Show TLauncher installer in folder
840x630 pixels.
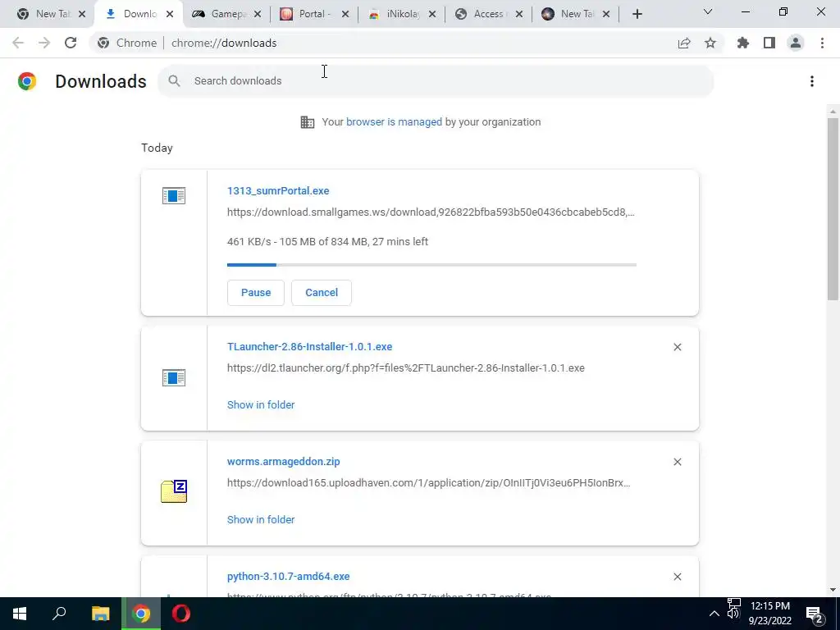tap(261, 405)
